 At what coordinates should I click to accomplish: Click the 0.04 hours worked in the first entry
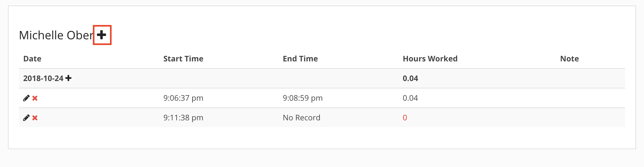coord(410,98)
